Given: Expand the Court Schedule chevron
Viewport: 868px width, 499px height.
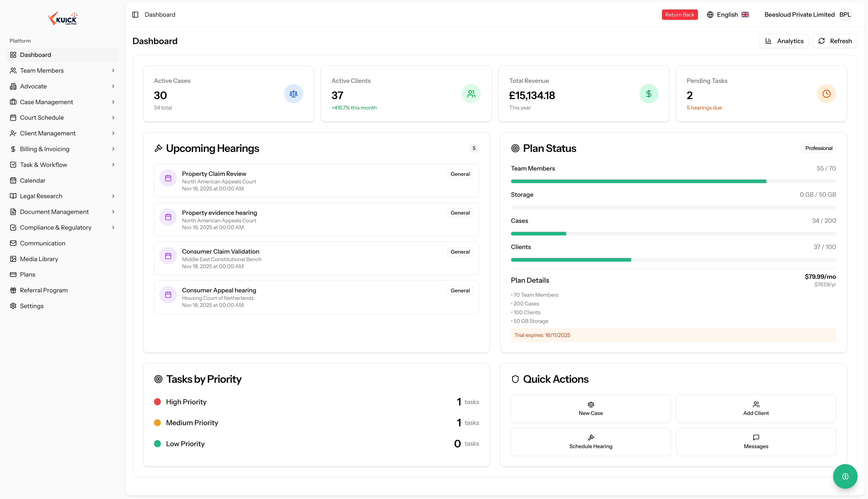Looking at the screenshot, I should 113,117.
